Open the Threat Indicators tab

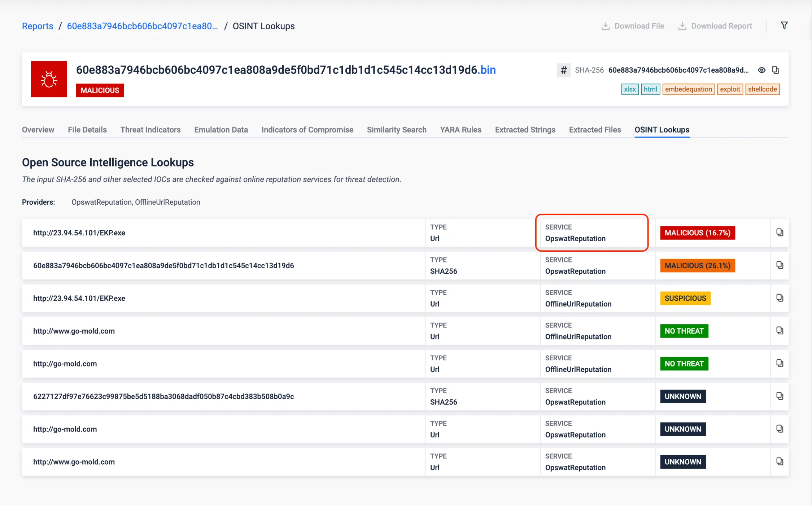tap(150, 130)
